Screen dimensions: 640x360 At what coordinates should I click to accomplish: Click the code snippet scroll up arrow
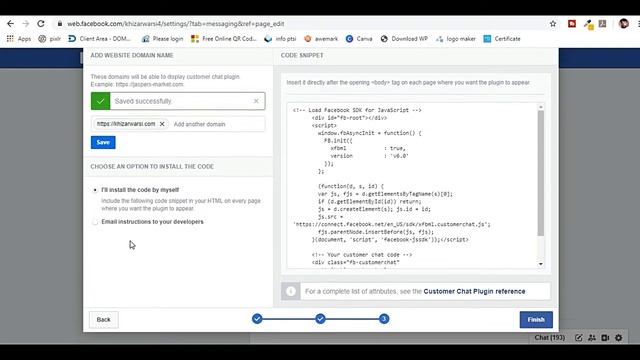click(541, 107)
